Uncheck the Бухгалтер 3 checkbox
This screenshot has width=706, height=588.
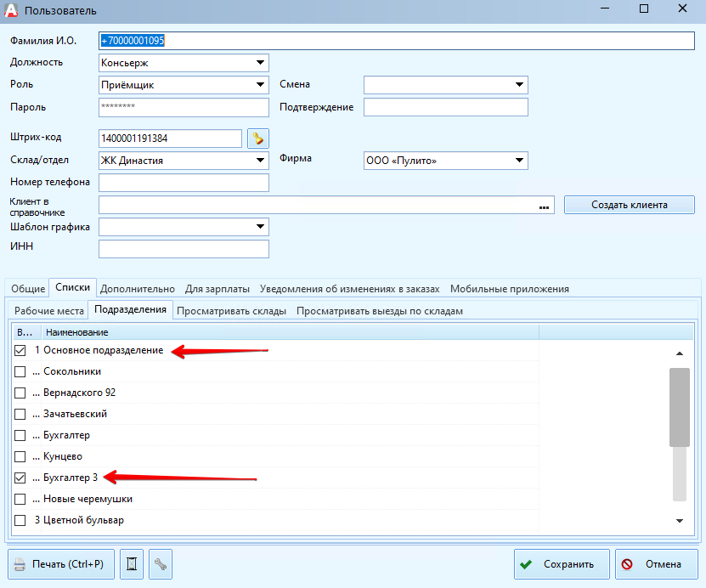tap(20, 478)
